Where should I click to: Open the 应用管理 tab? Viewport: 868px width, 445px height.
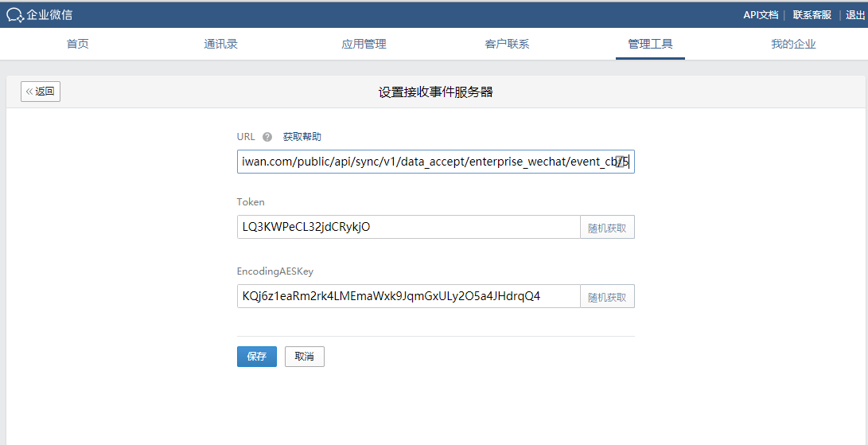point(364,45)
